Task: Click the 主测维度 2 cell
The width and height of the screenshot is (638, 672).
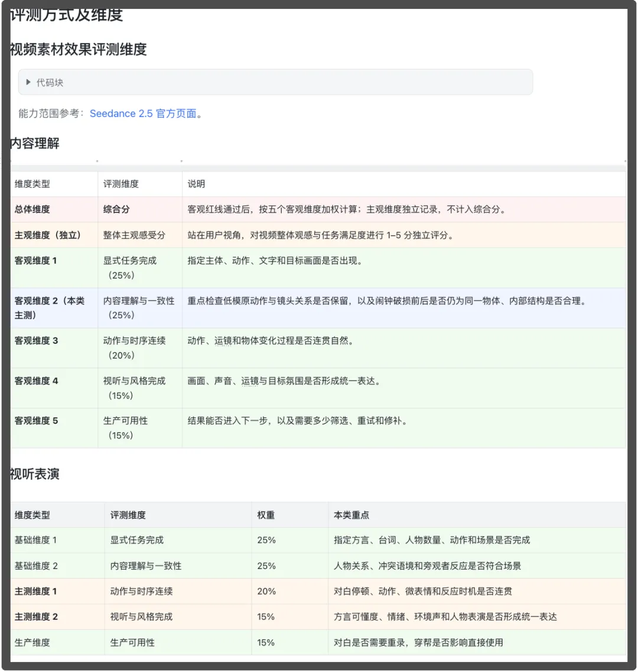Action: tap(57, 617)
